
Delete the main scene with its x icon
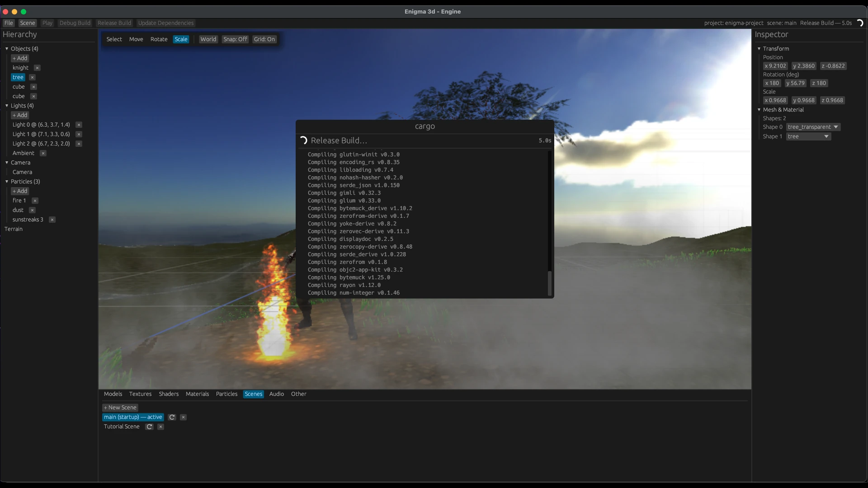[183, 417]
